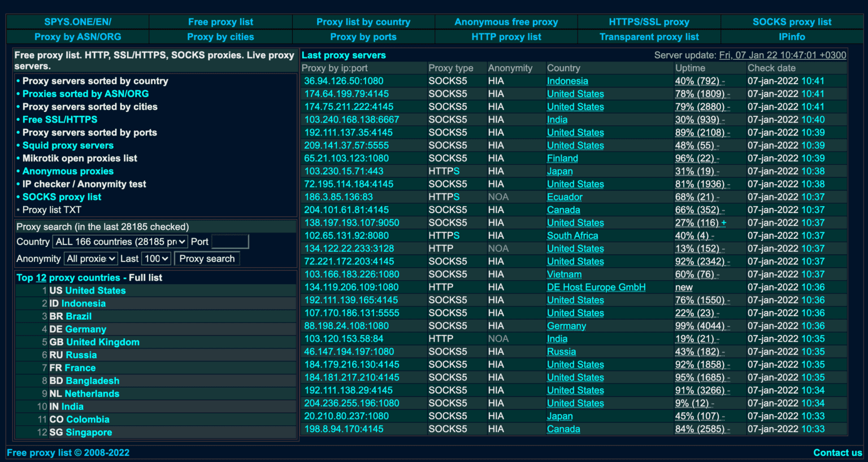Go to Proxy by ports
The image size is (868, 462).
click(363, 37)
